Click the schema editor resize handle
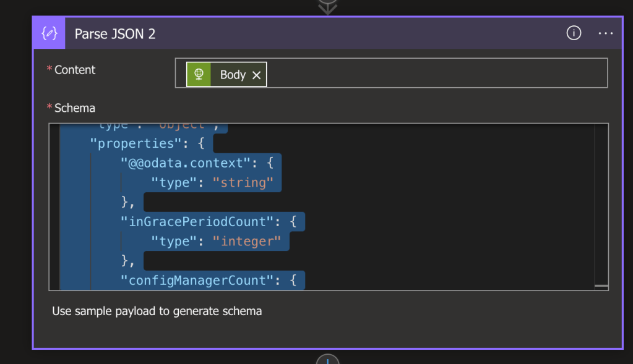 point(601,286)
